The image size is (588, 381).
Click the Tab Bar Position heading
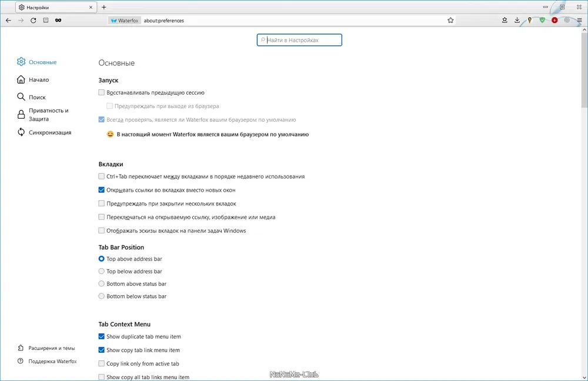pos(121,247)
